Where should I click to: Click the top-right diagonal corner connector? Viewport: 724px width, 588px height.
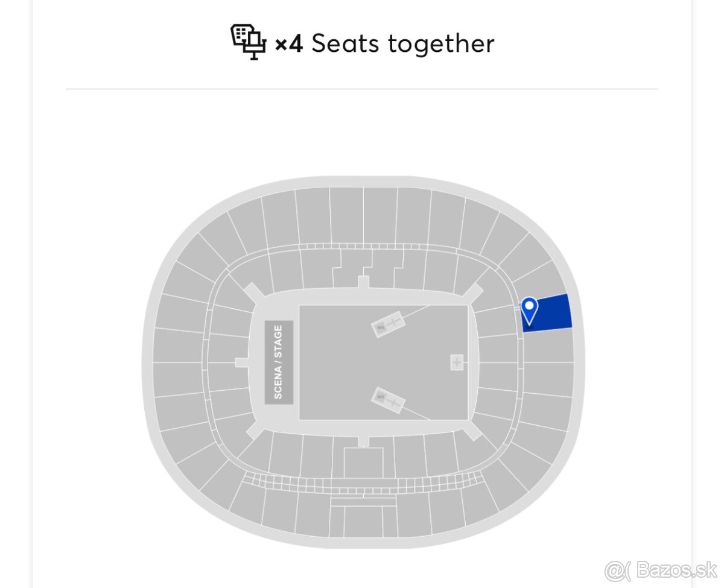tap(472, 293)
